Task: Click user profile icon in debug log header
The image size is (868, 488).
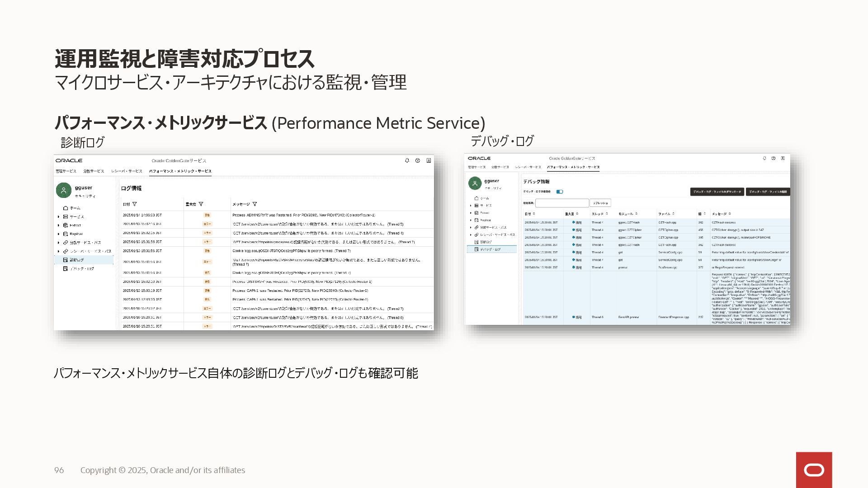Action: [x=783, y=158]
